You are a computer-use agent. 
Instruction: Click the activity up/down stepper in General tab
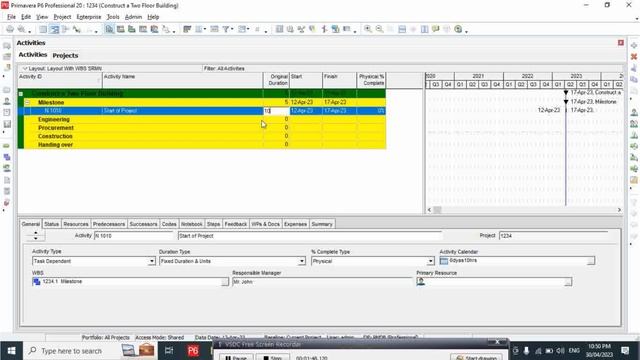tap(36, 236)
